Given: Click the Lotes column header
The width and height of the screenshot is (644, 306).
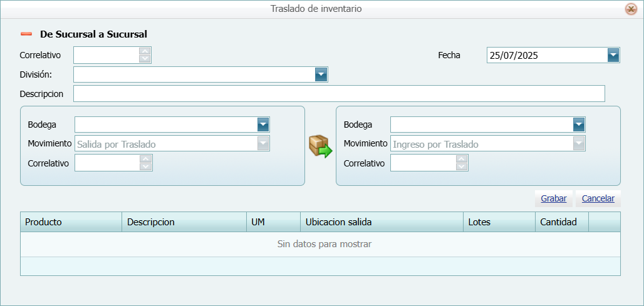Looking at the screenshot, I should (x=499, y=222).
